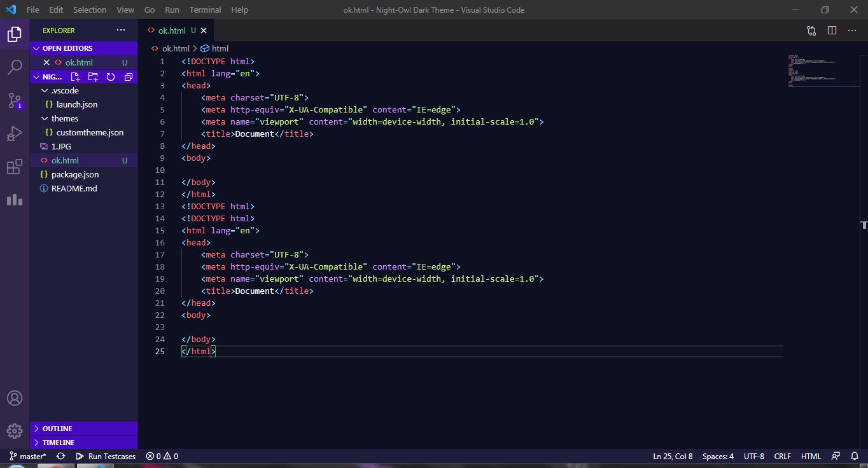Open the View menu

(x=125, y=10)
